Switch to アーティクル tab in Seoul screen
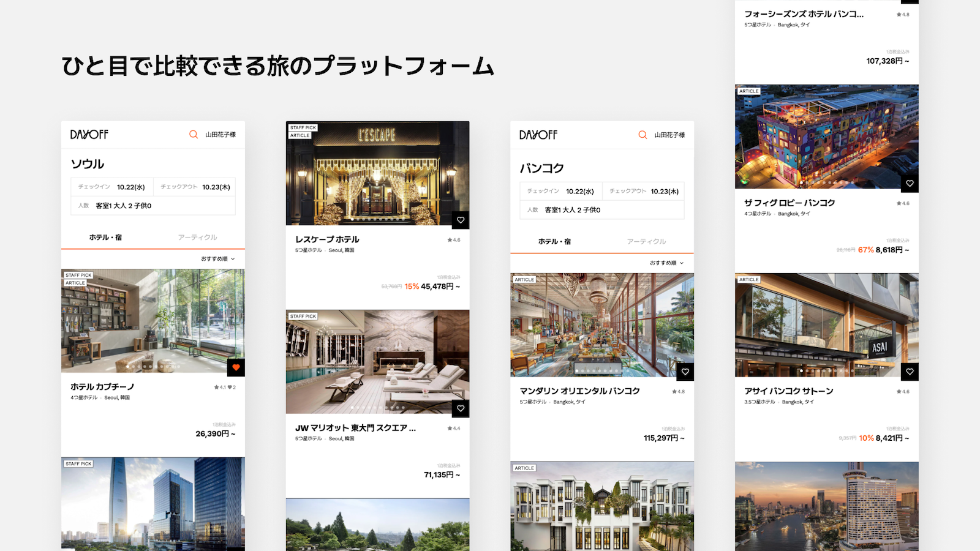This screenshot has width=980, height=551. [198, 238]
